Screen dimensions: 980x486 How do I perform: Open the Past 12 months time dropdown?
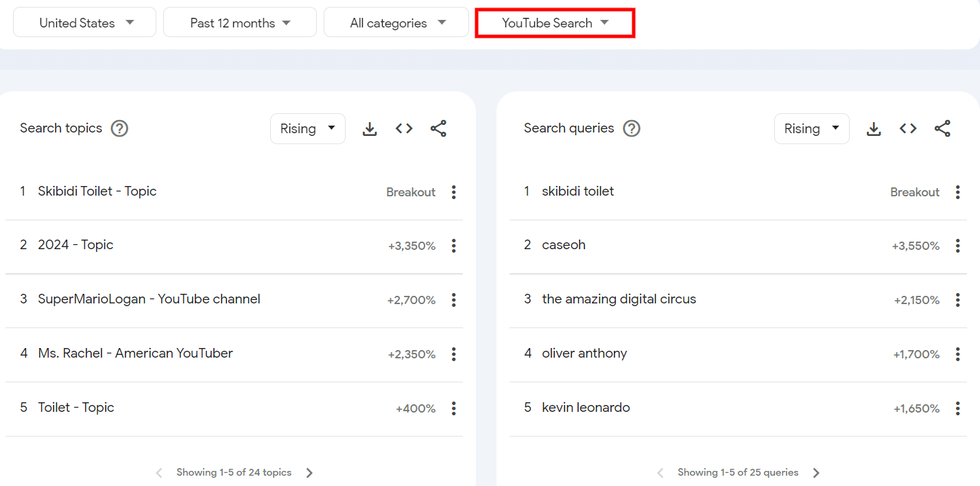(x=239, y=22)
